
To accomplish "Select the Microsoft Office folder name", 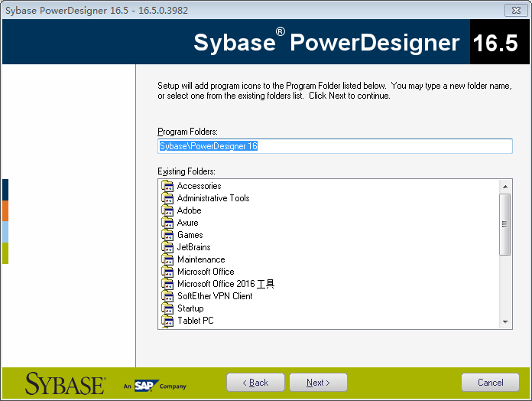I will (x=206, y=272).
